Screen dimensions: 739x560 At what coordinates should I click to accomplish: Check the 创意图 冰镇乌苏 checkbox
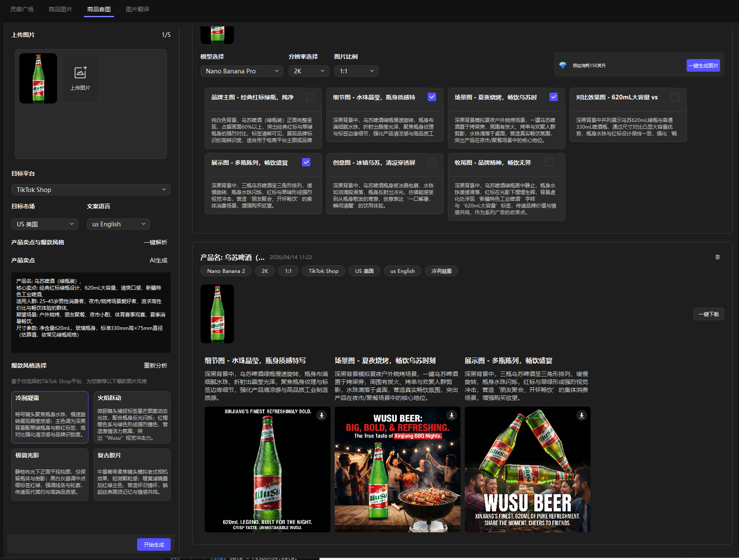pos(432,163)
